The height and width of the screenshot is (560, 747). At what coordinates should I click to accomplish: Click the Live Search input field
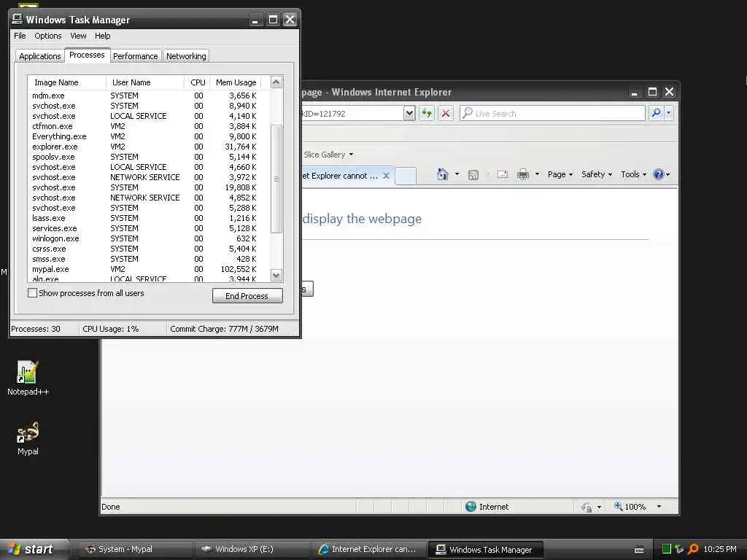[x=553, y=113]
